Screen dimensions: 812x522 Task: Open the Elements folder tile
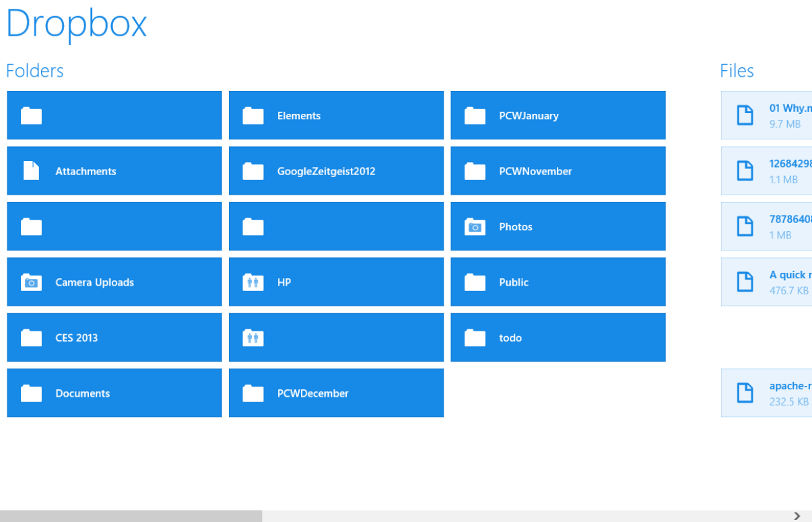pyautogui.click(x=336, y=115)
